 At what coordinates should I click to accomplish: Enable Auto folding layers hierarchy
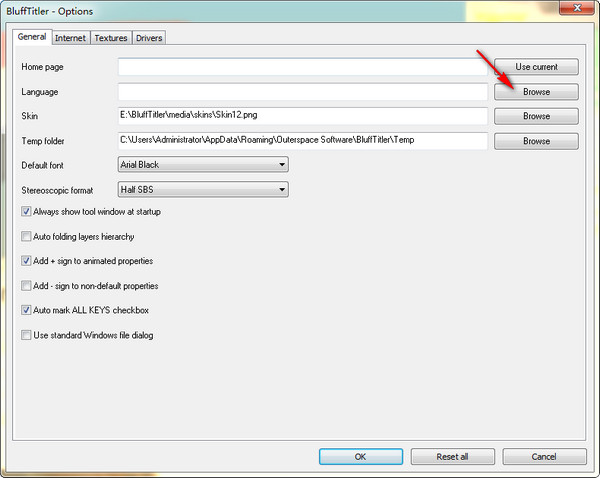point(26,236)
